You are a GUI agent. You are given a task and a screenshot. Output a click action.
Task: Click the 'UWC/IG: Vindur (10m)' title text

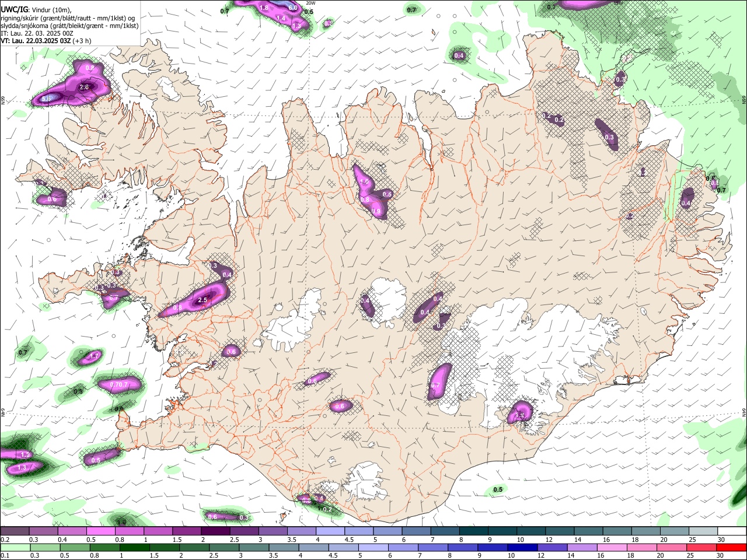tap(36, 9)
